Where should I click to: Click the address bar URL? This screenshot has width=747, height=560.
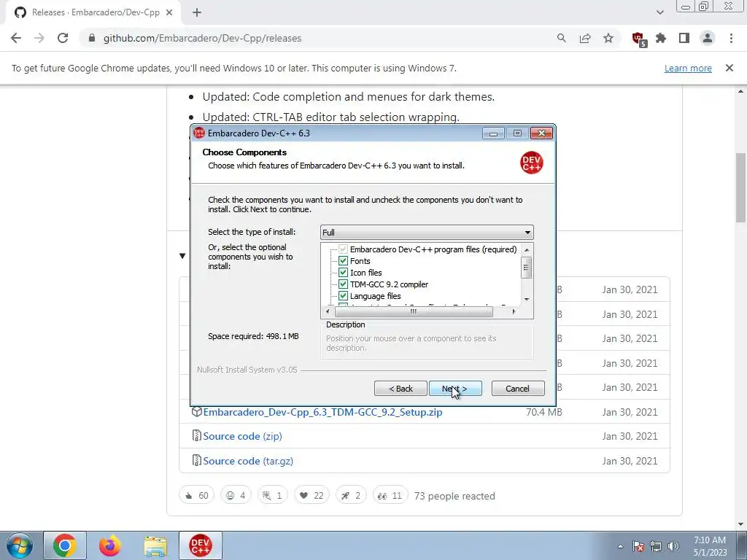click(x=203, y=38)
